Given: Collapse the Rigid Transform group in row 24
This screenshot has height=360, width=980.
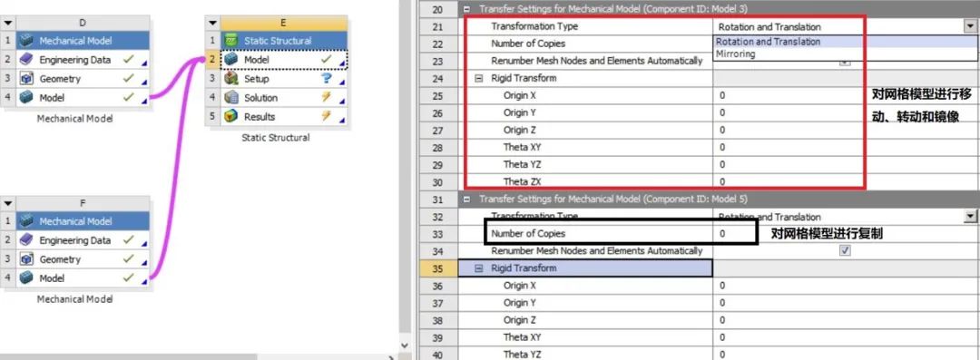Looking at the screenshot, I should point(479,78).
